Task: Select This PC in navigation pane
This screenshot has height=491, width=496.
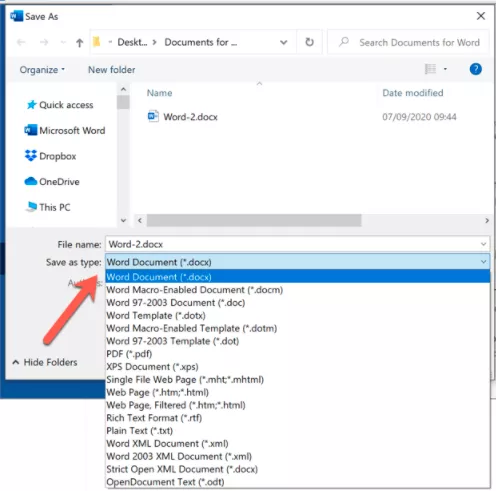Action: tap(48, 207)
